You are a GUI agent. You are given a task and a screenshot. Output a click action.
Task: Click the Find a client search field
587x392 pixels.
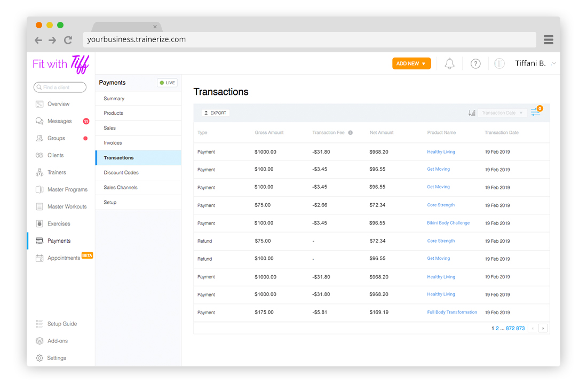click(60, 87)
